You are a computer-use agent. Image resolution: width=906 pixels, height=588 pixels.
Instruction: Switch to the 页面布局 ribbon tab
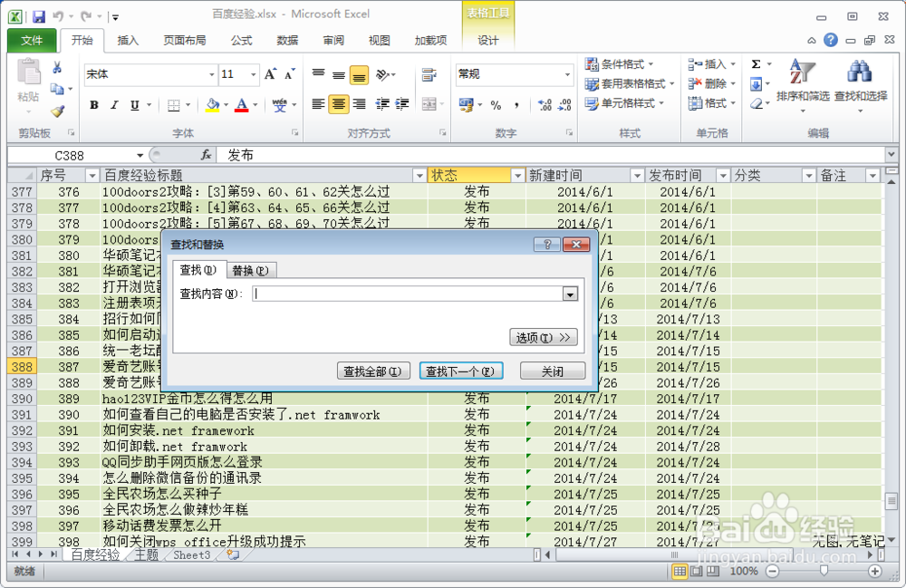184,41
